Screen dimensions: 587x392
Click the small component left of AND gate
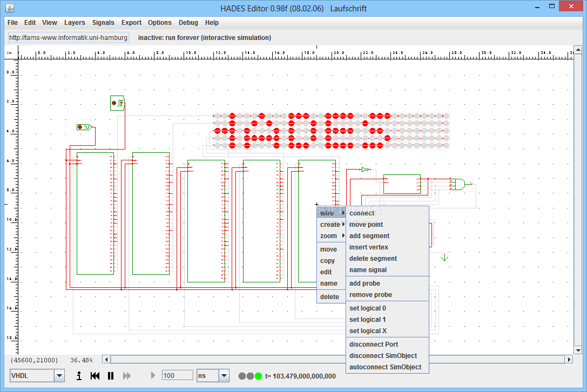coord(402,184)
